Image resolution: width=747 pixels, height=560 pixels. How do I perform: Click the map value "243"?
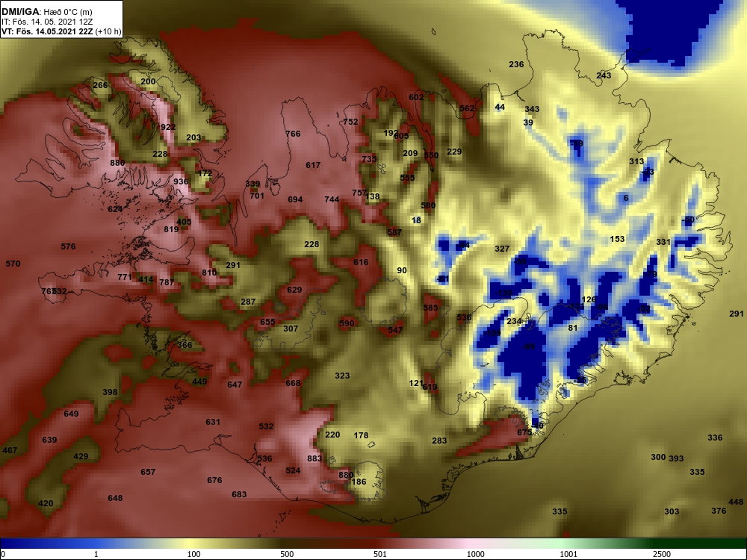604,75
